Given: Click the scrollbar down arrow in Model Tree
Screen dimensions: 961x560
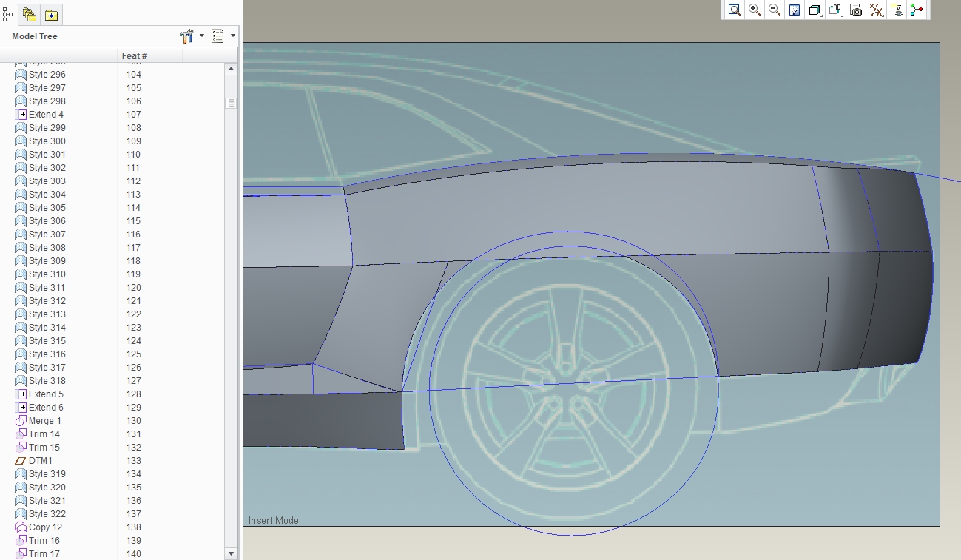Looking at the screenshot, I should (x=231, y=553).
